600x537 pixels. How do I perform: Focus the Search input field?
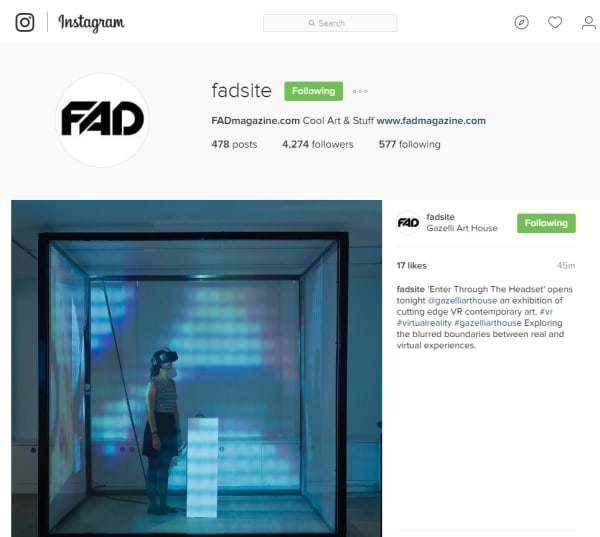(x=330, y=23)
